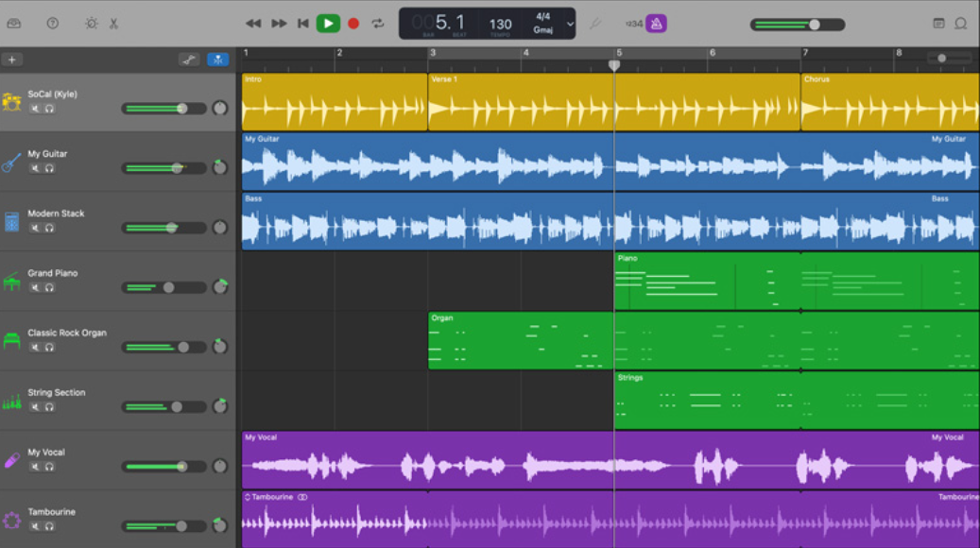Select the Modern Stack track icon
Image resolution: width=980 pixels, height=548 pixels.
point(12,221)
